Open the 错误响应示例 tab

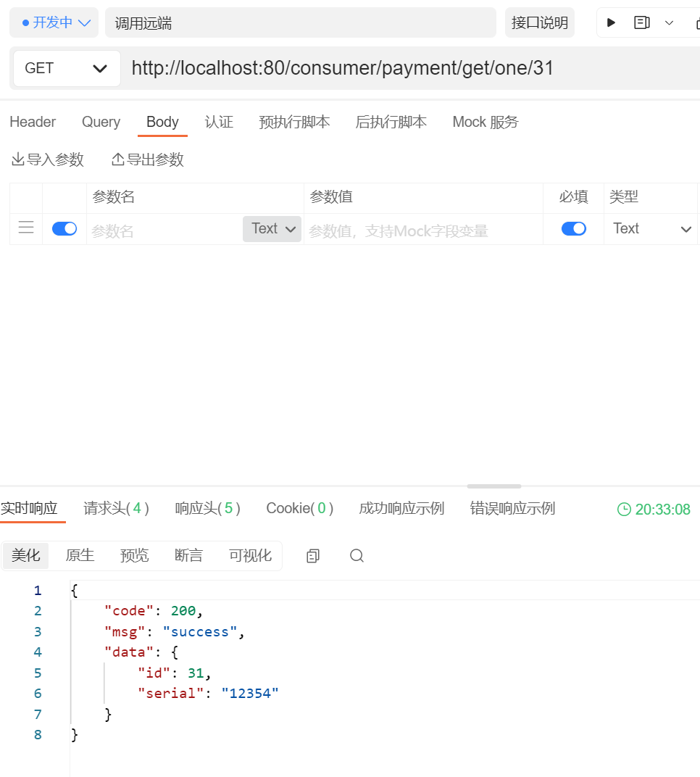[x=512, y=508]
